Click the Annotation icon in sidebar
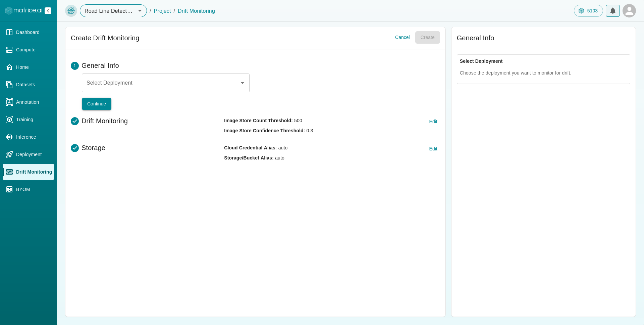This screenshot has width=644, height=325. coord(9,102)
